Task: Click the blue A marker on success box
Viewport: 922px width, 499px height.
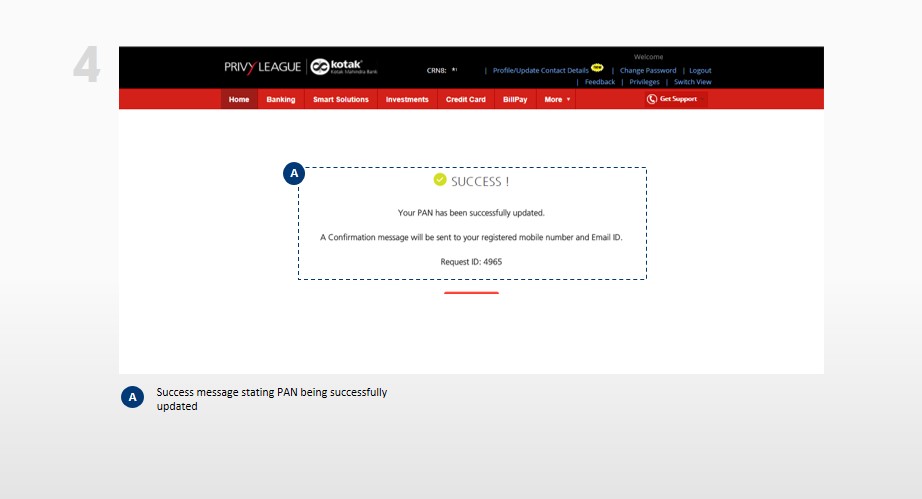Action: (x=293, y=174)
